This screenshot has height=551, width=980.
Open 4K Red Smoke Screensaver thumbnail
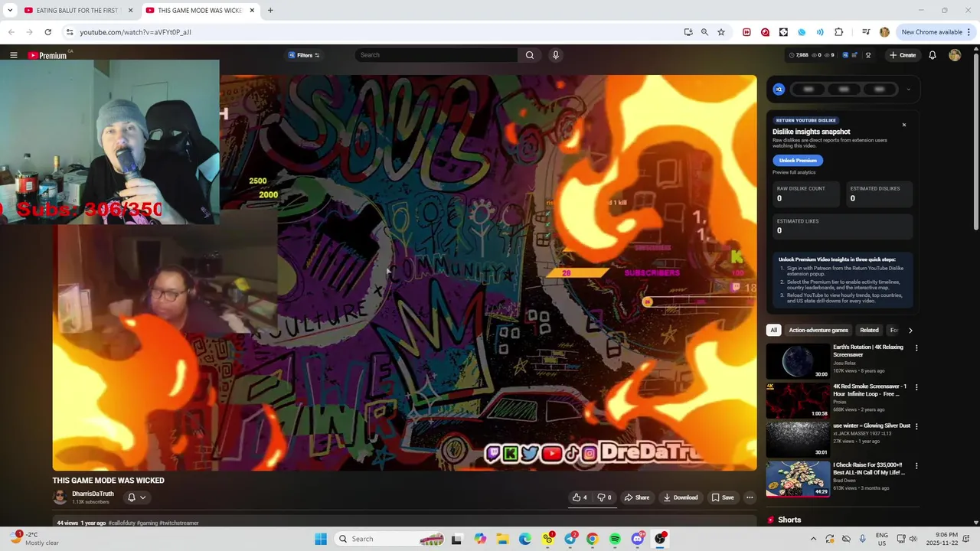(x=798, y=400)
